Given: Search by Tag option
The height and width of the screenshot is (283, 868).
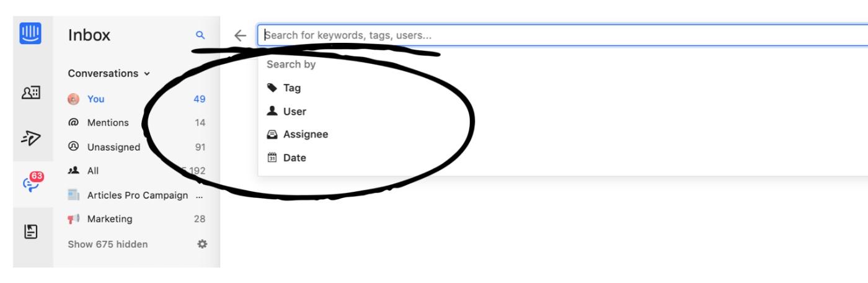Looking at the screenshot, I should click(291, 88).
